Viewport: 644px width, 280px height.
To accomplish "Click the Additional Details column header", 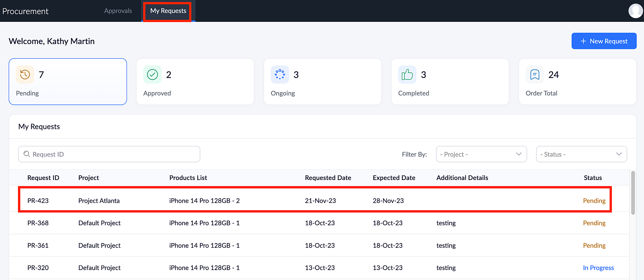I will pos(462,178).
